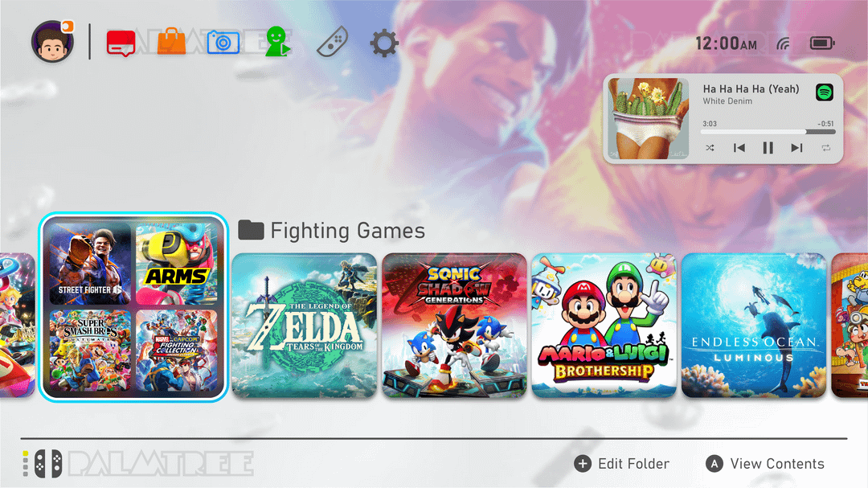Open the orange eShop bag icon
Image resolution: width=868 pixels, height=488 pixels.
[x=172, y=42]
